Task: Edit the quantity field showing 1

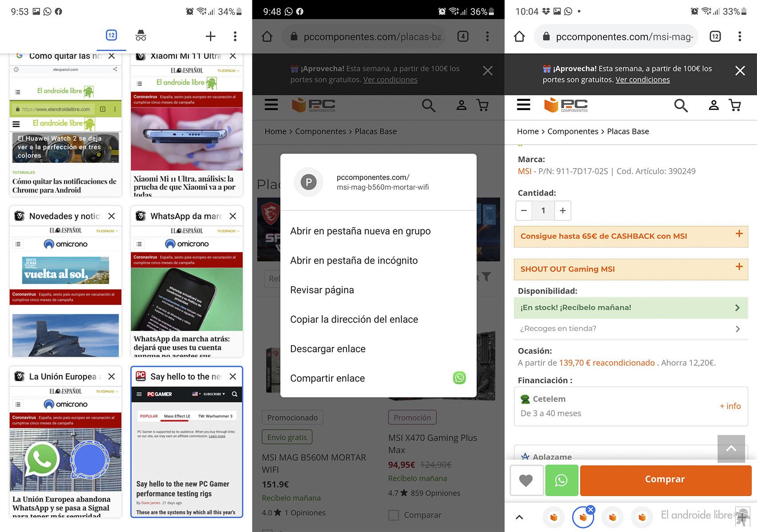Action: click(x=543, y=210)
